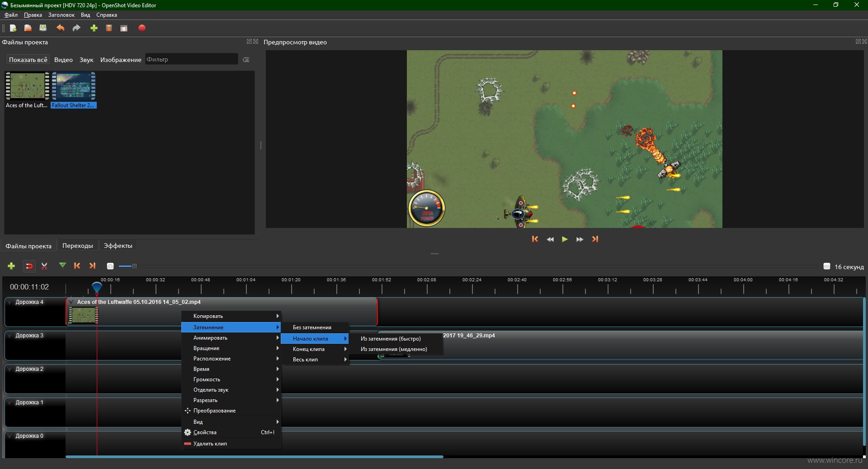
Task: Choose Из затемнения (медленно)
Action: (396, 349)
